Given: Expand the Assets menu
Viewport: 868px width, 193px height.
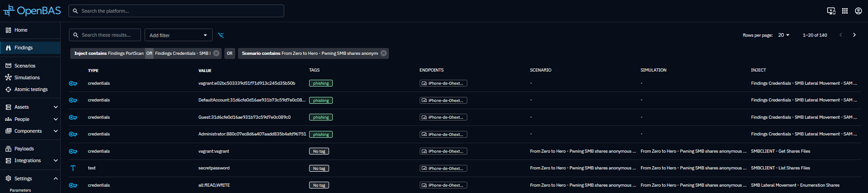Looking at the screenshot, I should (x=56, y=107).
